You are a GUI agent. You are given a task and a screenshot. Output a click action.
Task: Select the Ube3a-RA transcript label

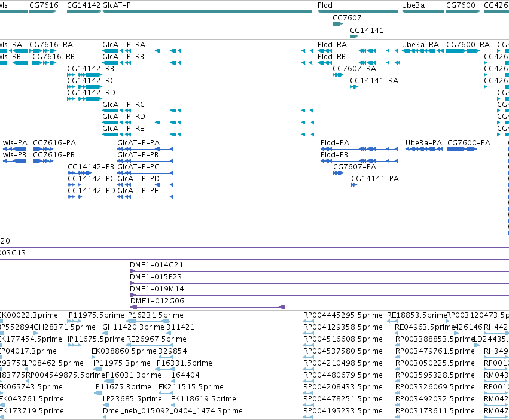click(420, 44)
